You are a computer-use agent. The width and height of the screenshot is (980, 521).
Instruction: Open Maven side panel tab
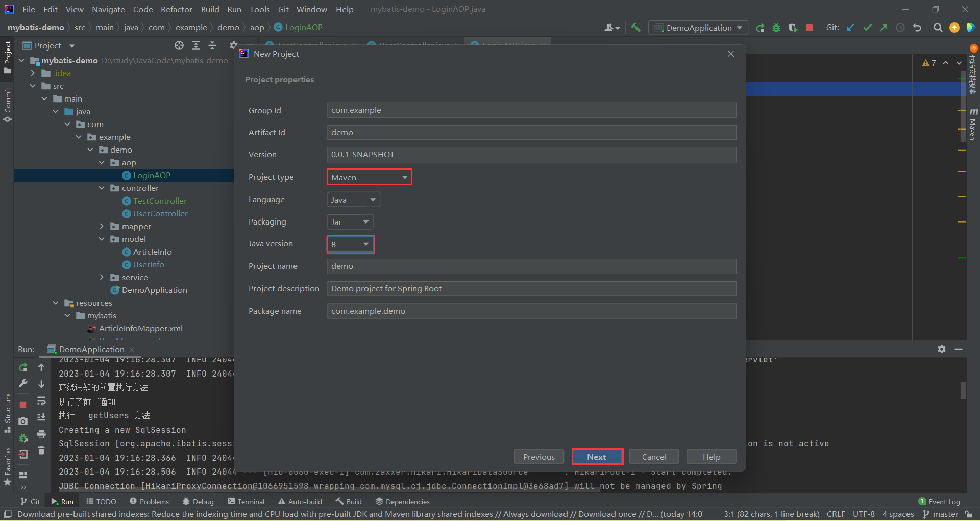973,123
